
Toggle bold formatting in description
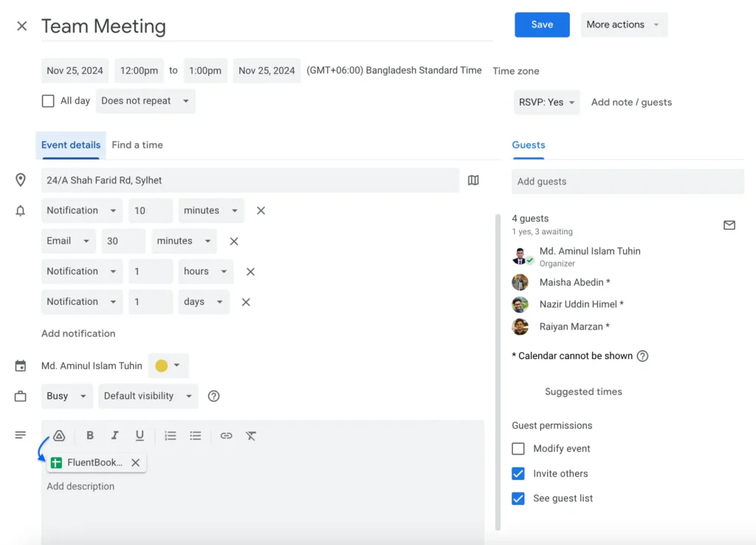(90, 436)
